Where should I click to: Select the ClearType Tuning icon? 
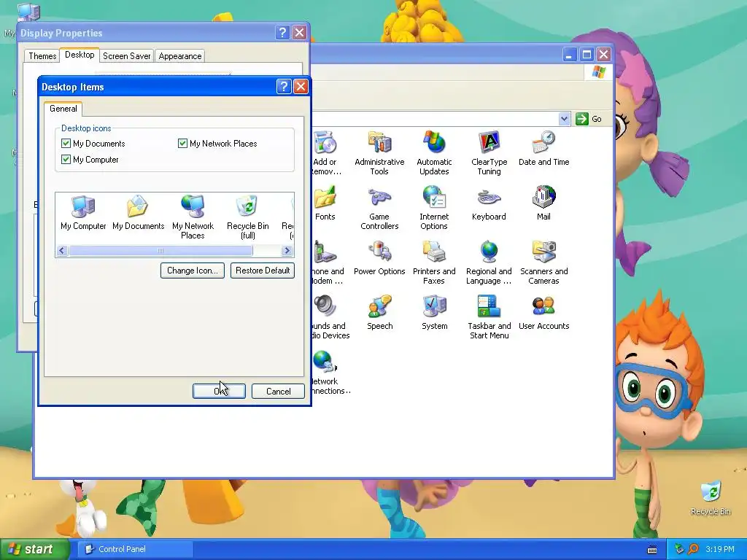click(x=489, y=153)
